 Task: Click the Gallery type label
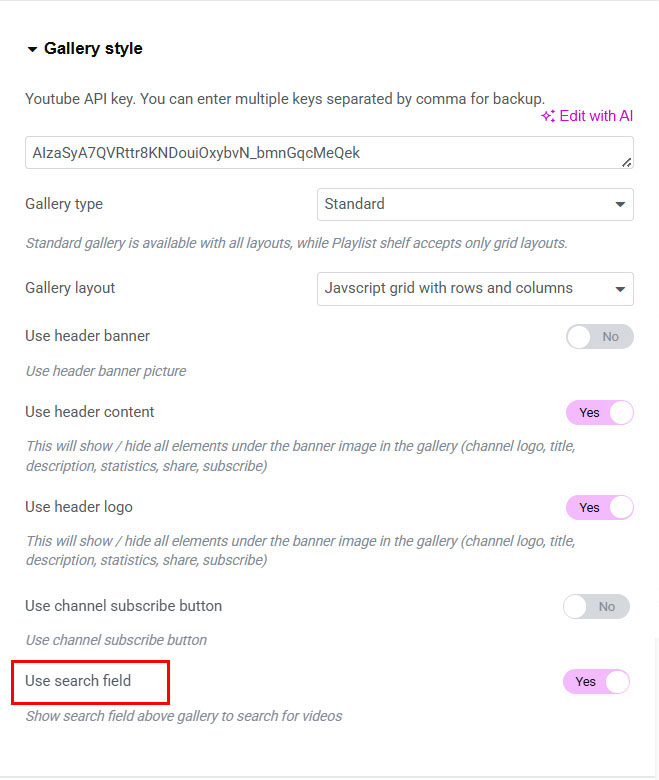click(x=64, y=204)
